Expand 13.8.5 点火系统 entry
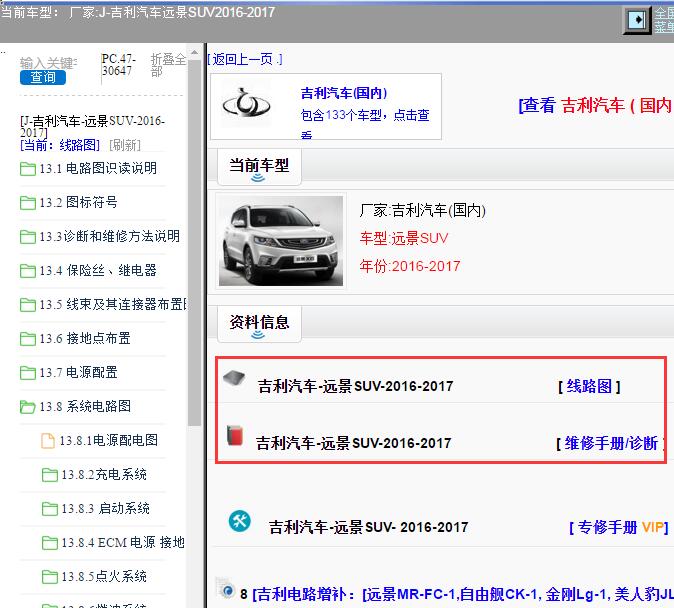The image size is (674, 608). click(x=104, y=576)
